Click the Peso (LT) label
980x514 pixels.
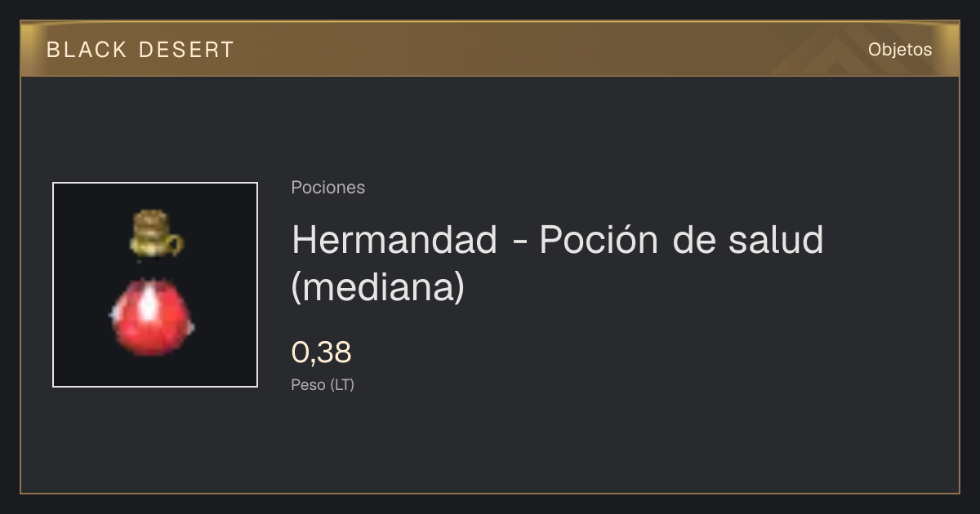pyautogui.click(x=323, y=385)
